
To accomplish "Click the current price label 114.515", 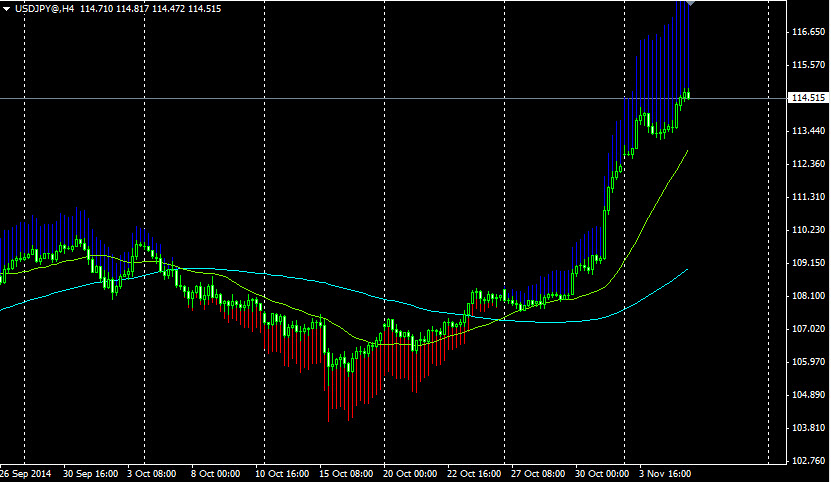I will (808, 98).
